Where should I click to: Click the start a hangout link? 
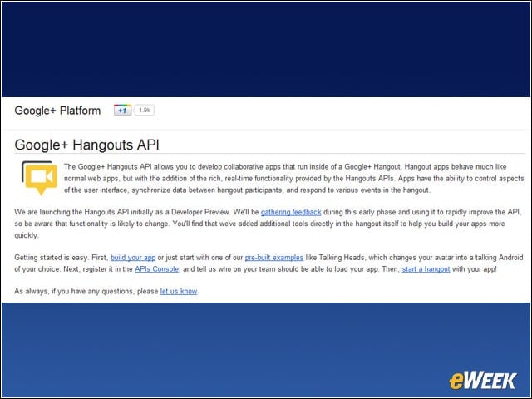426,269
